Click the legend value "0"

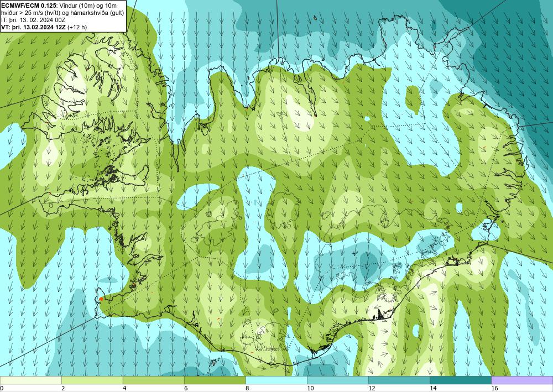[x=2, y=388]
